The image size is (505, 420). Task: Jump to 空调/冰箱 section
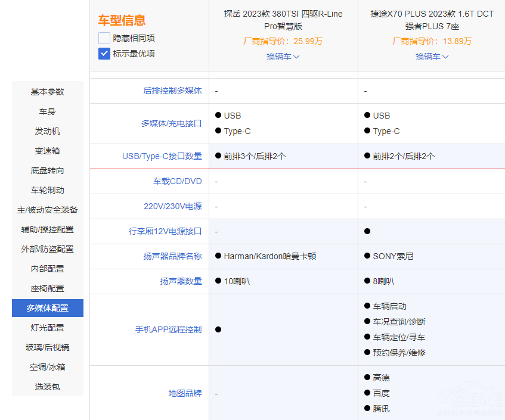coord(48,367)
